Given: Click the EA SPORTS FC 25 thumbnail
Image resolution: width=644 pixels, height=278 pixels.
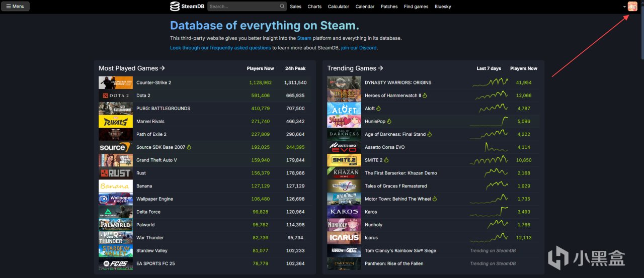Looking at the screenshot, I should click(x=116, y=264).
